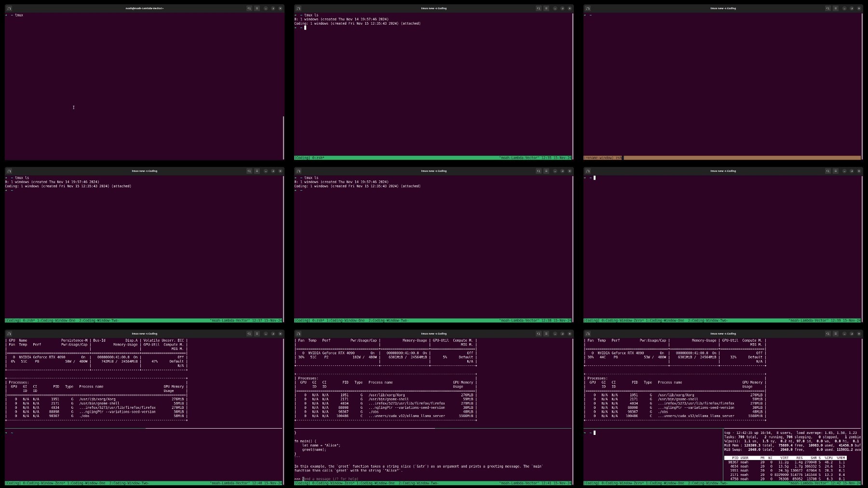Open the hamburger menu in the 12:37 terminal
The height and width of the screenshot is (488, 868).
click(x=257, y=171)
